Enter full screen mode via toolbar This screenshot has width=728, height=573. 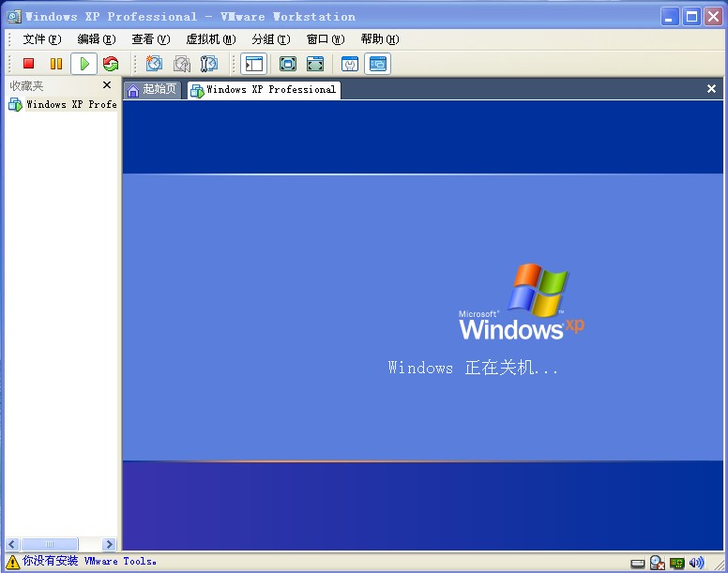288,64
